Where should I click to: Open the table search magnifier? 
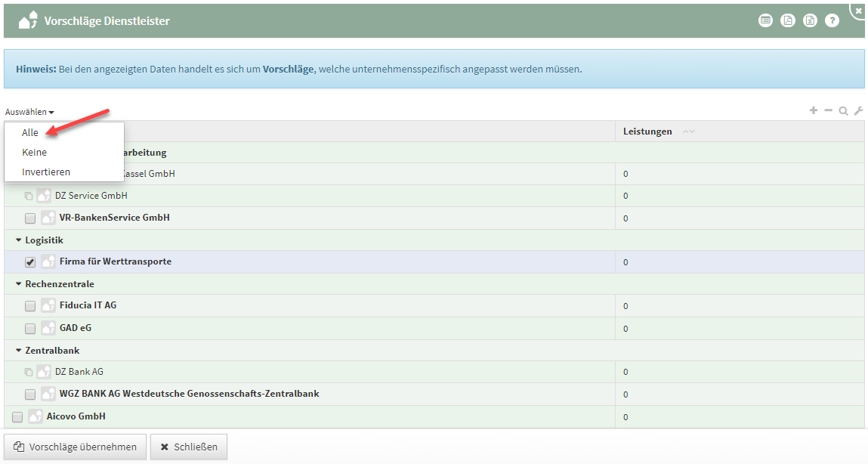[843, 111]
